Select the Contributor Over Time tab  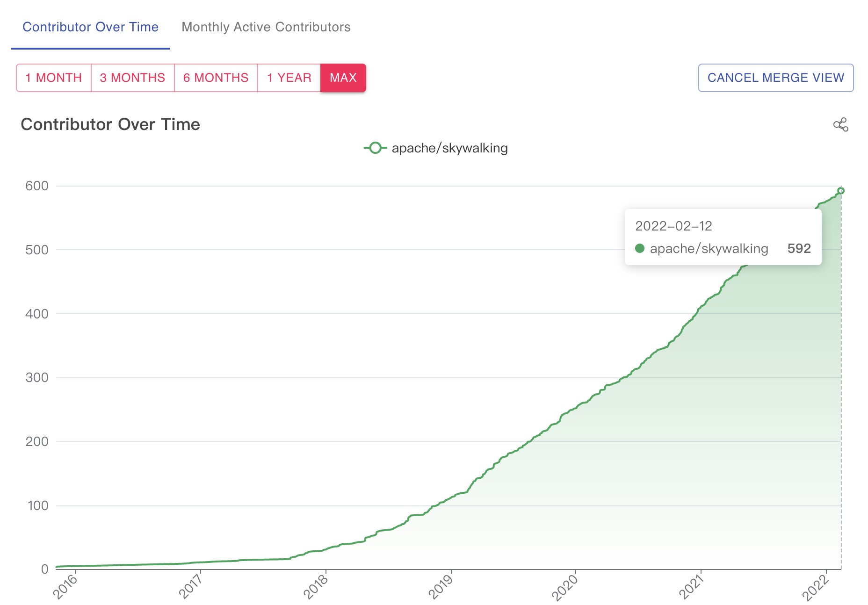pyautogui.click(x=91, y=27)
